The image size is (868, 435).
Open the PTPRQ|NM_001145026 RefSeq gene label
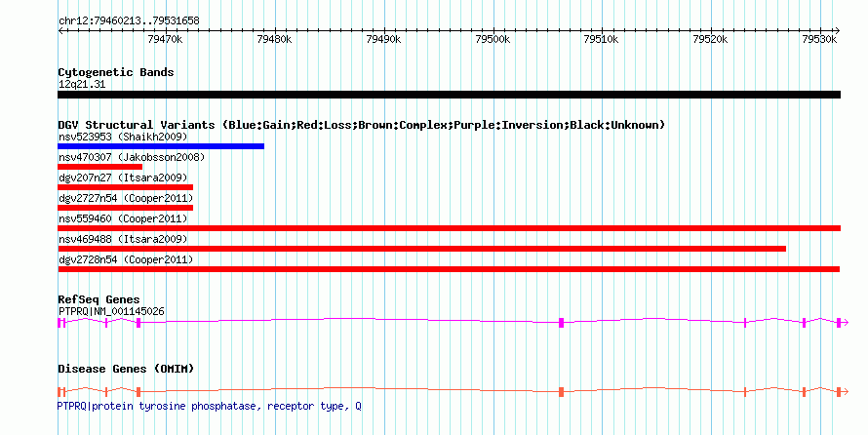pos(111,311)
